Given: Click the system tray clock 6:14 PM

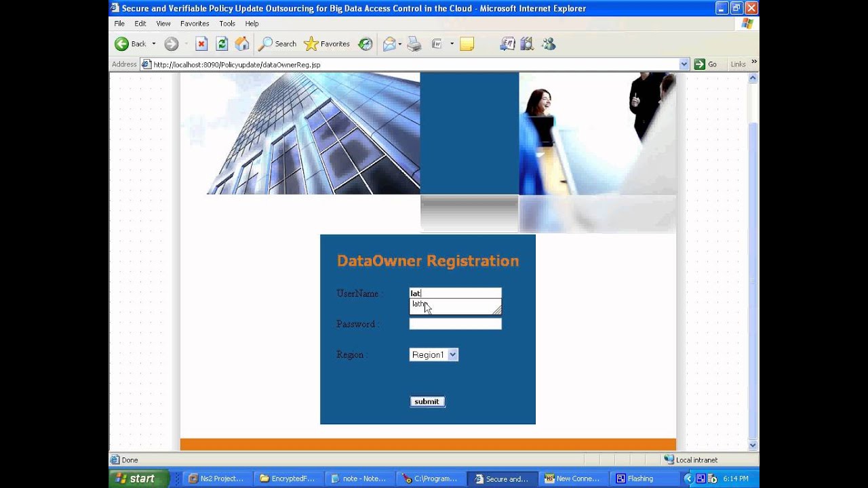Looking at the screenshot, I should 736,479.
